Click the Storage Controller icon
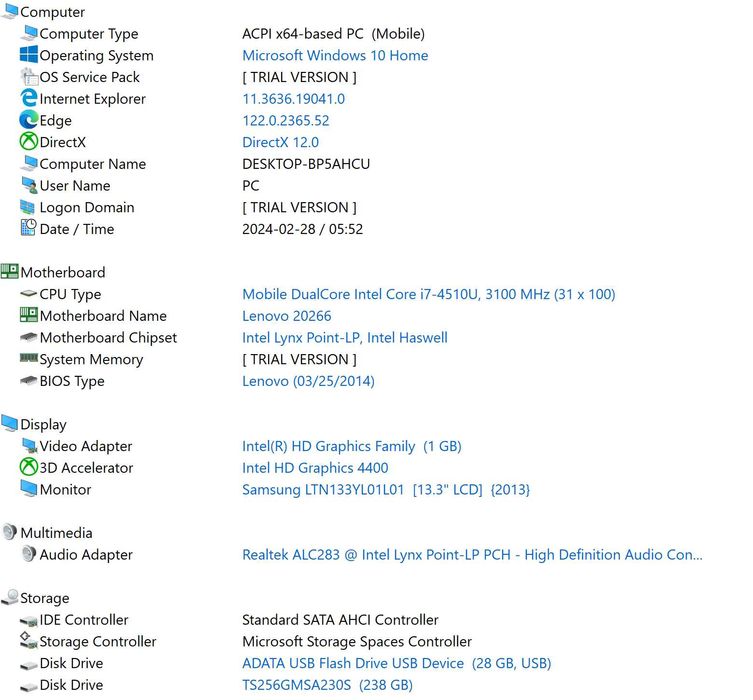The width and height of the screenshot is (753, 700). tap(28, 640)
